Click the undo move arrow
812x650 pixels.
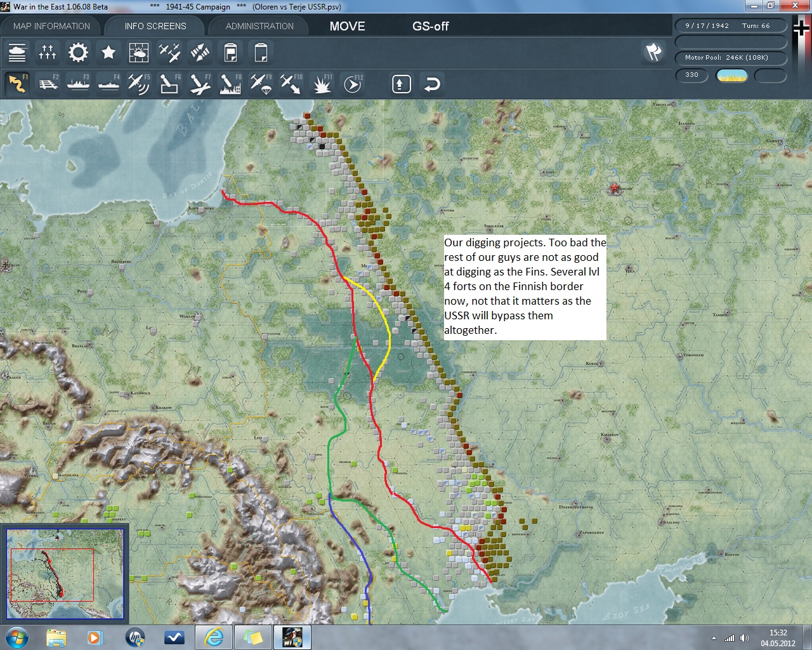click(432, 84)
